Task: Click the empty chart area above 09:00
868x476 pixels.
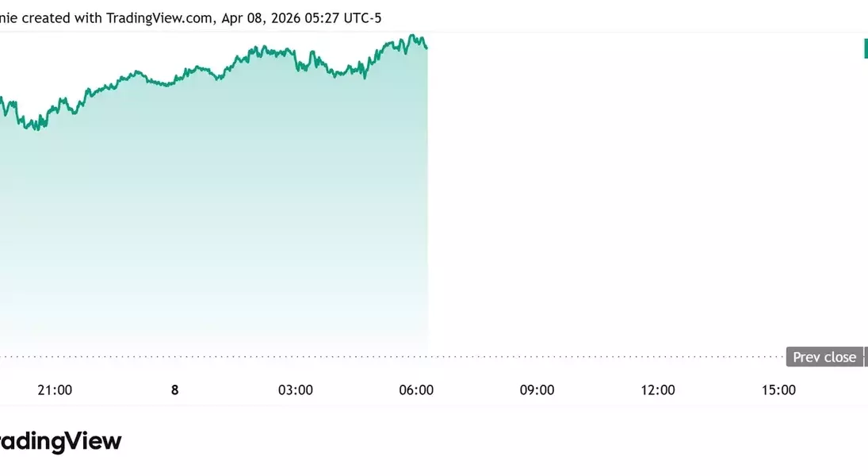Action: (x=537, y=198)
